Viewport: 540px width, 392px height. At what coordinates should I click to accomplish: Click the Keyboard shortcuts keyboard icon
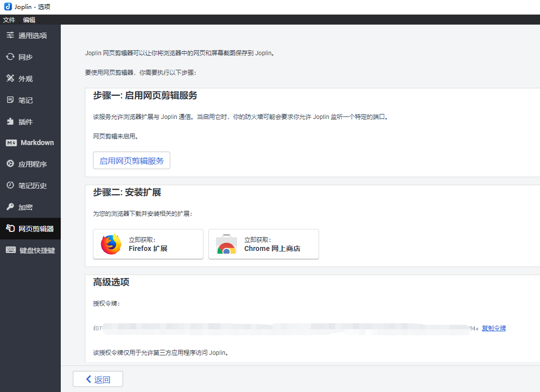click(11, 250)
